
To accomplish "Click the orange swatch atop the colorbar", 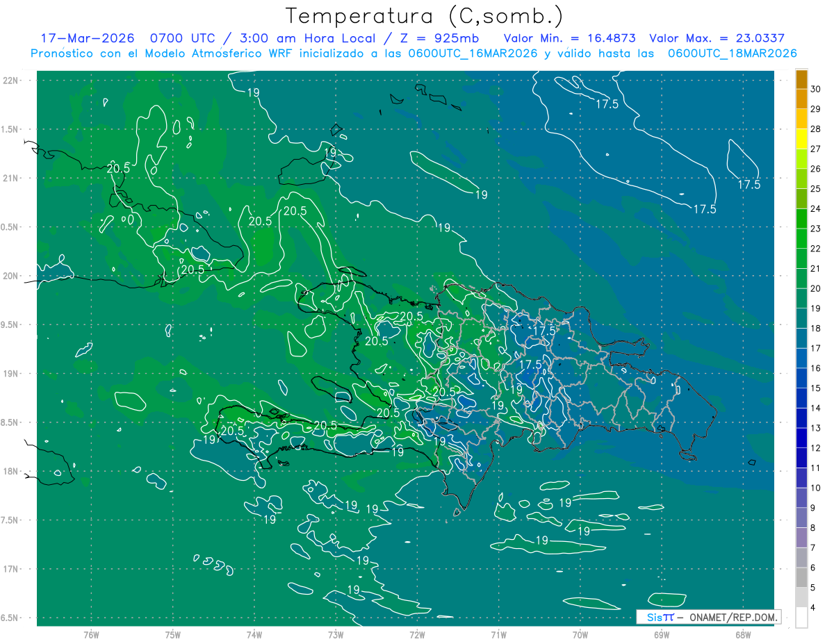I will click(x=802, y=80).
